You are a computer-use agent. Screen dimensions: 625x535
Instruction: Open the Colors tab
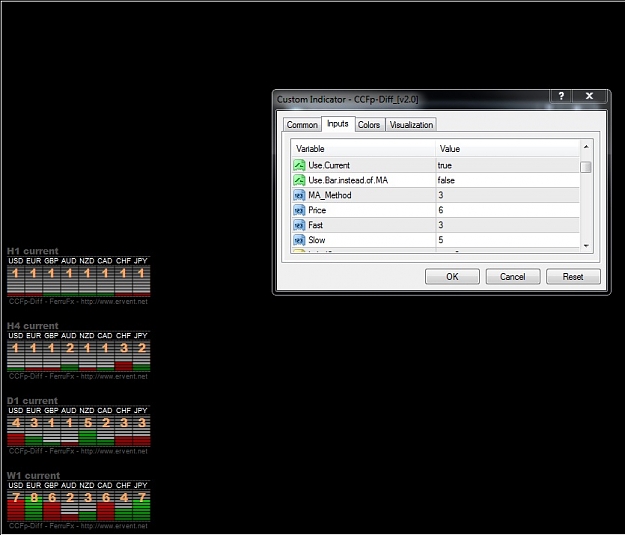(369, 125)
